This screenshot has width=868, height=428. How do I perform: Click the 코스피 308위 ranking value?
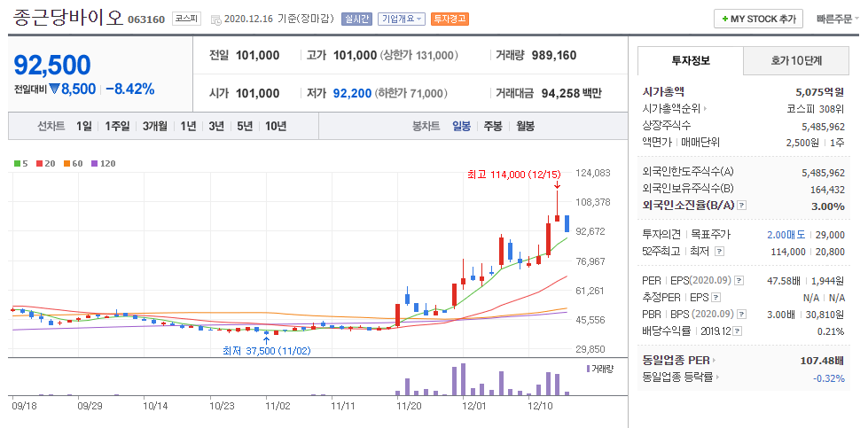816,109
